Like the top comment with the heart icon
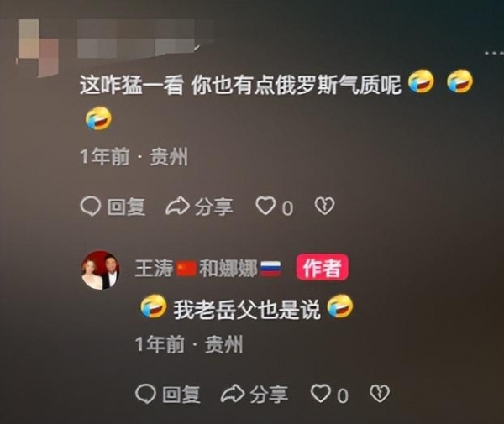 click(265, 206)
